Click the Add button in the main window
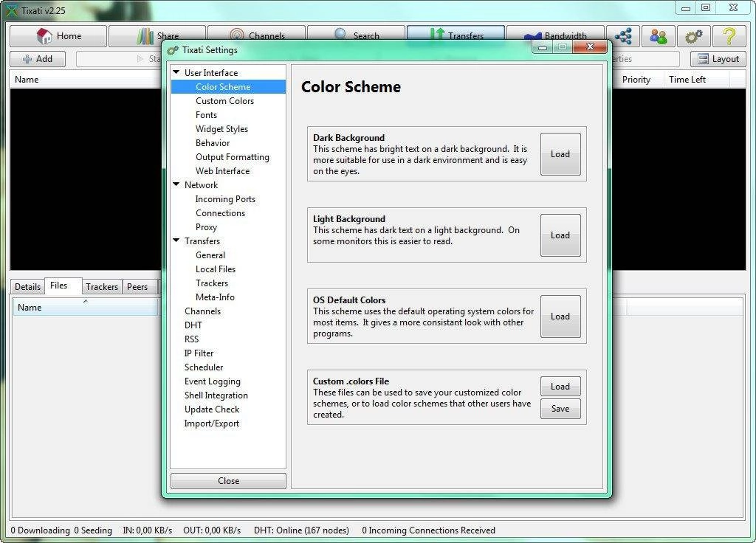Viewport: 756px width, 543px height. pyautogui.click(x=38, y=59)
